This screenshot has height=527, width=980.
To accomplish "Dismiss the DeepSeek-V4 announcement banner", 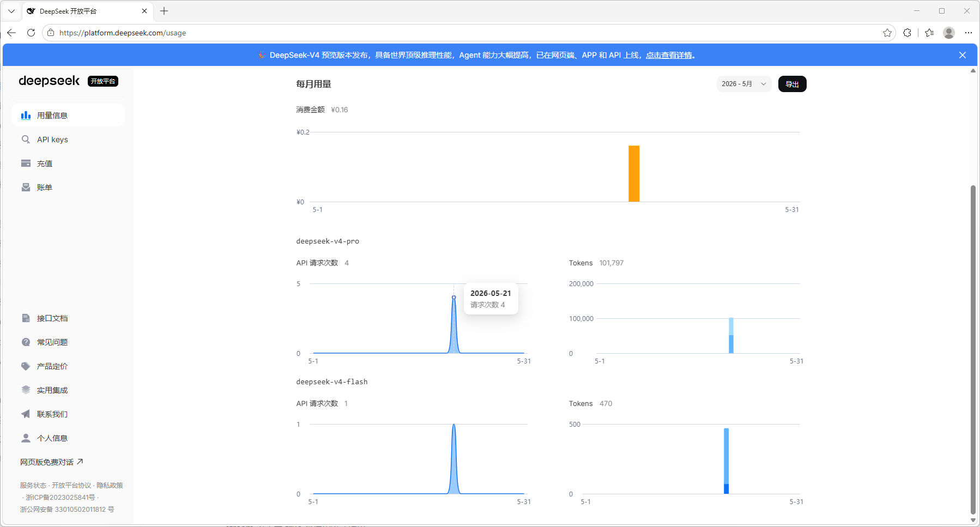I will (963, 55).
